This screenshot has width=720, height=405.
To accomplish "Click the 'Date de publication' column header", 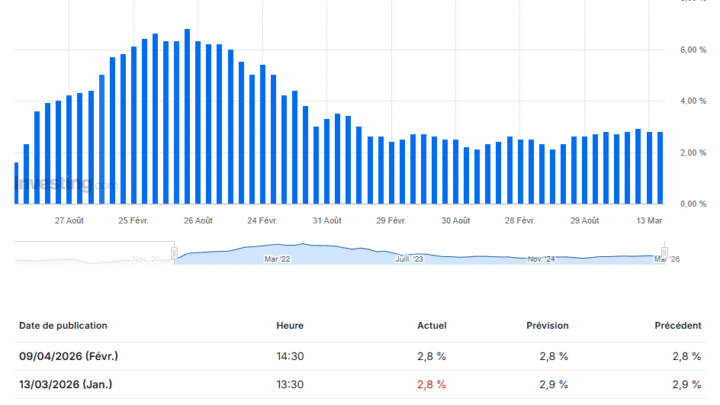I will (x=63, y=325).
